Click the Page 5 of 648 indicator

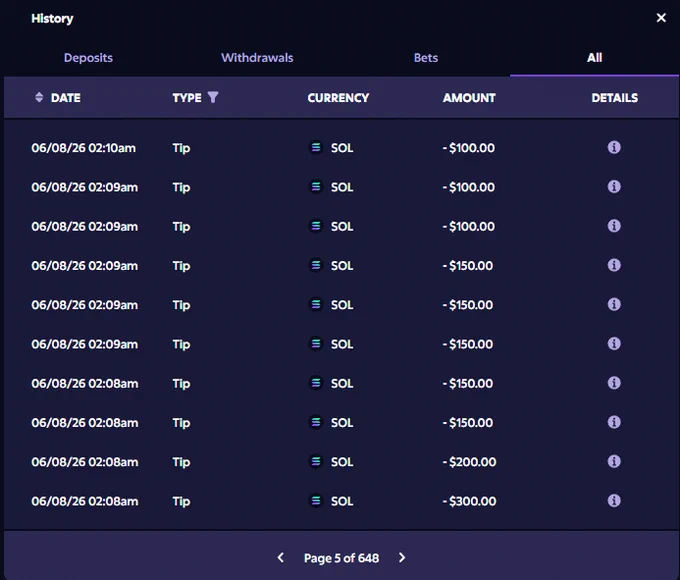tap(341, 558)
